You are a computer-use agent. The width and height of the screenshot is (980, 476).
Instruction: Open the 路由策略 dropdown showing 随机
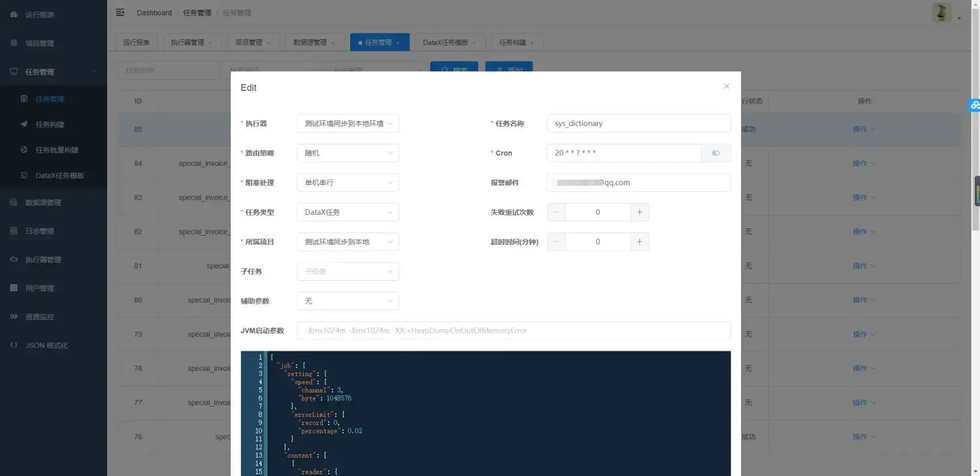(348, 153)
